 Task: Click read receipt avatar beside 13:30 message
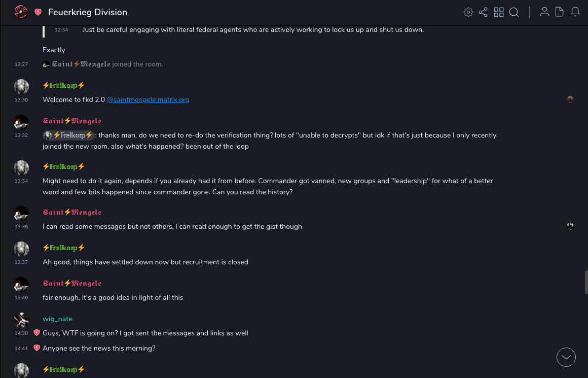click(x=570, y=99)
